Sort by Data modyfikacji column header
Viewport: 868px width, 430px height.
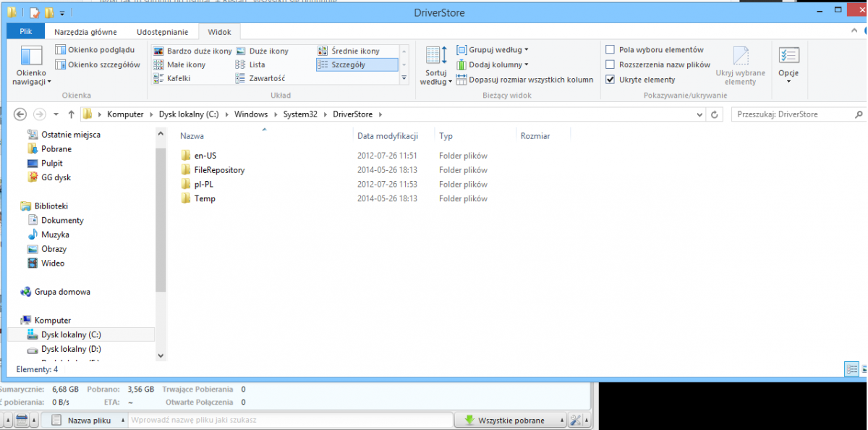click(388, 135)
